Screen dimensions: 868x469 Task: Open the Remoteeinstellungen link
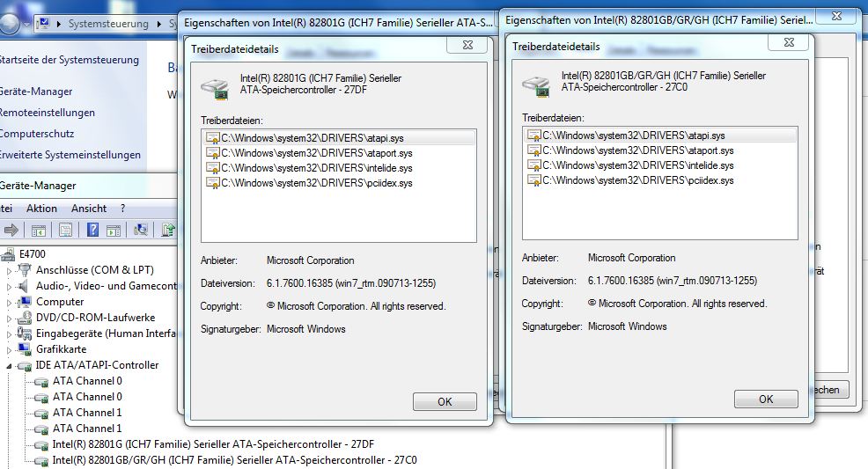tap(47, 113)
